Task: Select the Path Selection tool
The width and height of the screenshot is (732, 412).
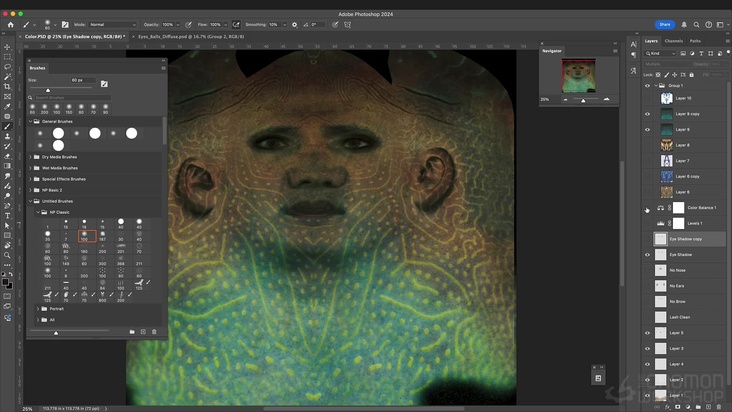Action: pyautogui.click(x=7, y=225)
